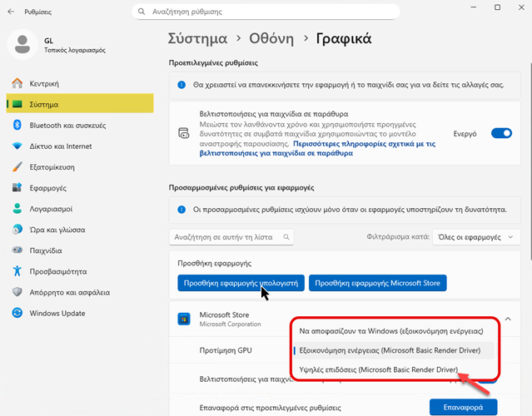Click the Microsoft Store app icon
The height and width of the screenshot is (416, 532).
[x=183, y=319]
